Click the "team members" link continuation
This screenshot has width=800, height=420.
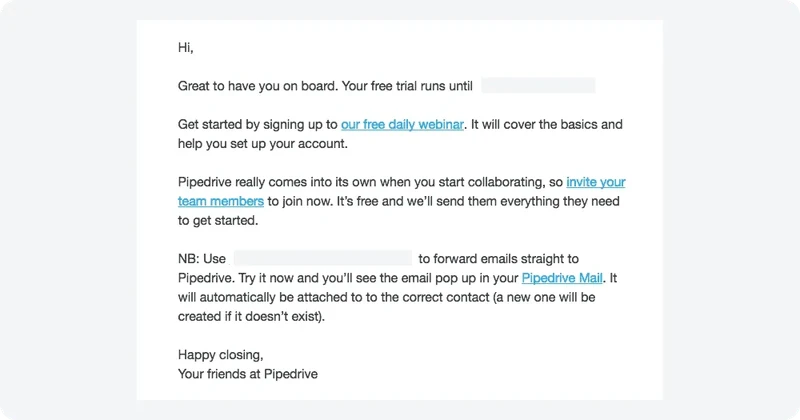tap(221, 201)
